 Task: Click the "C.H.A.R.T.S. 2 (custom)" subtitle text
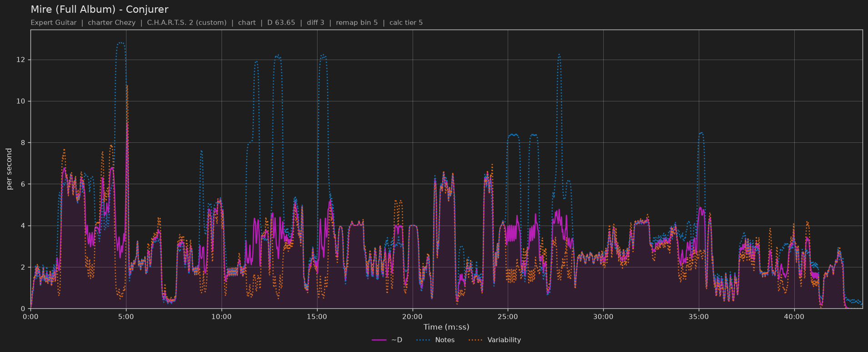[x=187, y=23]
